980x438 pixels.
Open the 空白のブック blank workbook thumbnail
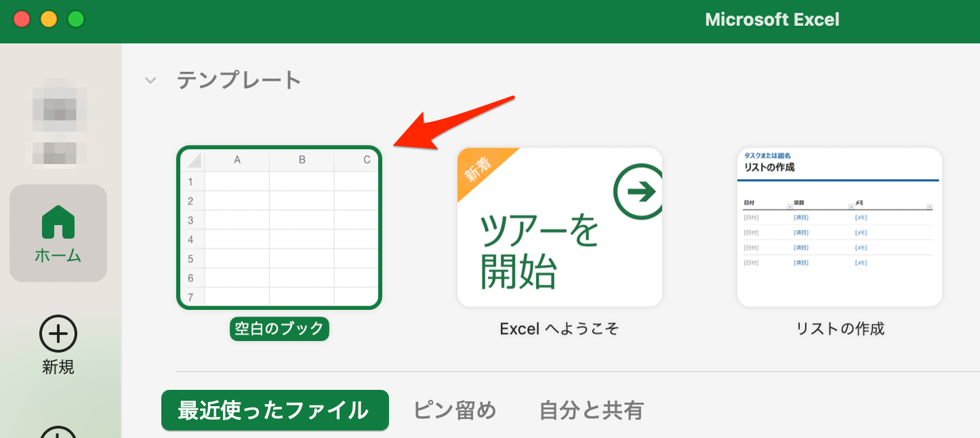pos(279,228)
